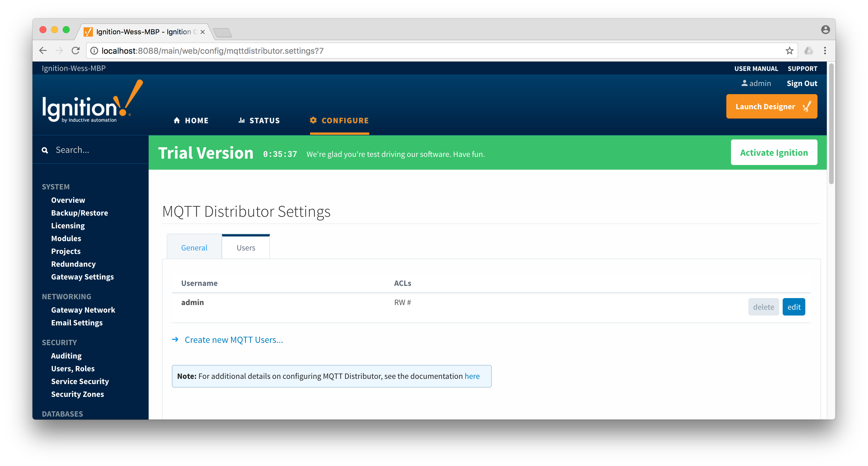Image resolution: width=868 pixels, height=466 pixels.
Task: Open Security Zones in the sidebar
Action: click(78, 394)
